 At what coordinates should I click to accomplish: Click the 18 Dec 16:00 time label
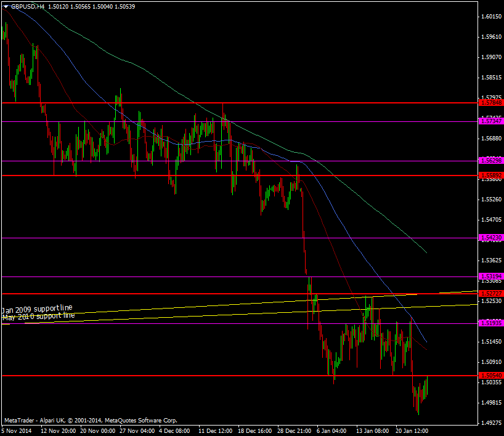[255, 431]
